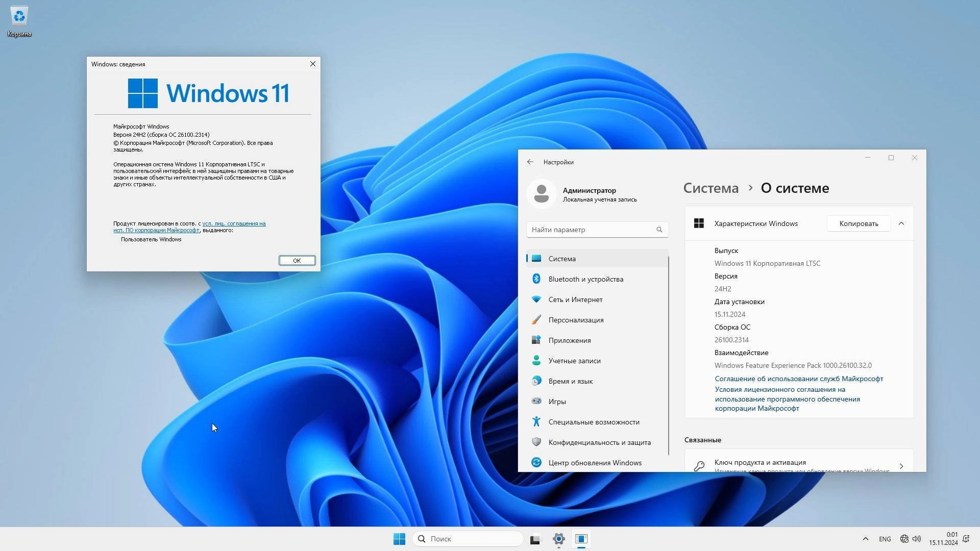Open Соглашение об использовании служб Майкрософт link
980x551 pixels.
point(799,379)
